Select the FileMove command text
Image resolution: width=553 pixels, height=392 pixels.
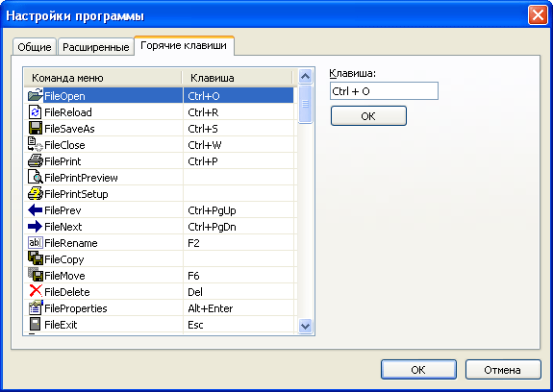(x=64, y=276)
